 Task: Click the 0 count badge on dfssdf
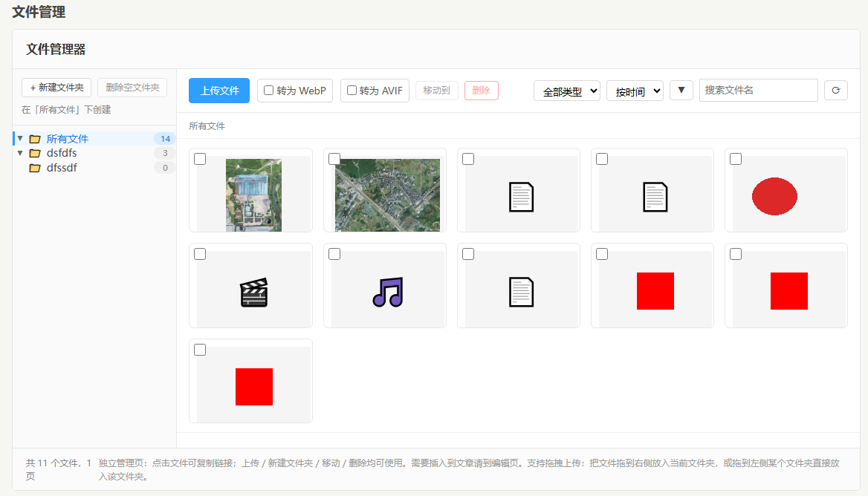coord(165,168)
